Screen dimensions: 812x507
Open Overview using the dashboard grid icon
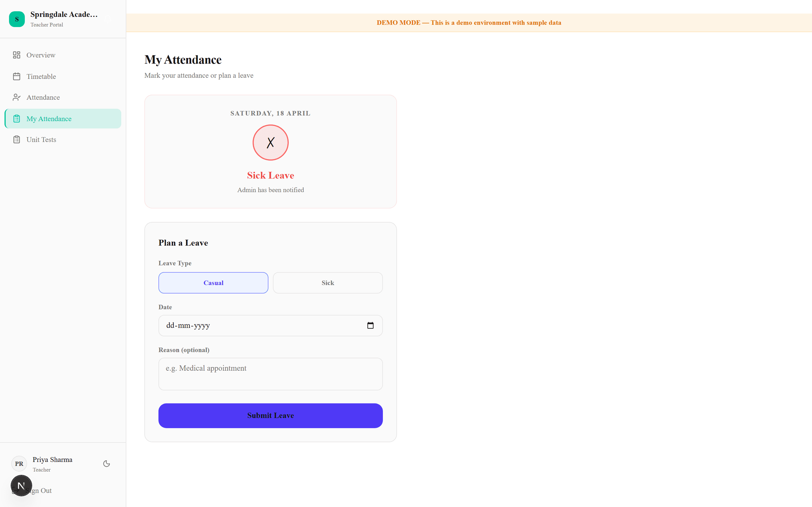17,55
